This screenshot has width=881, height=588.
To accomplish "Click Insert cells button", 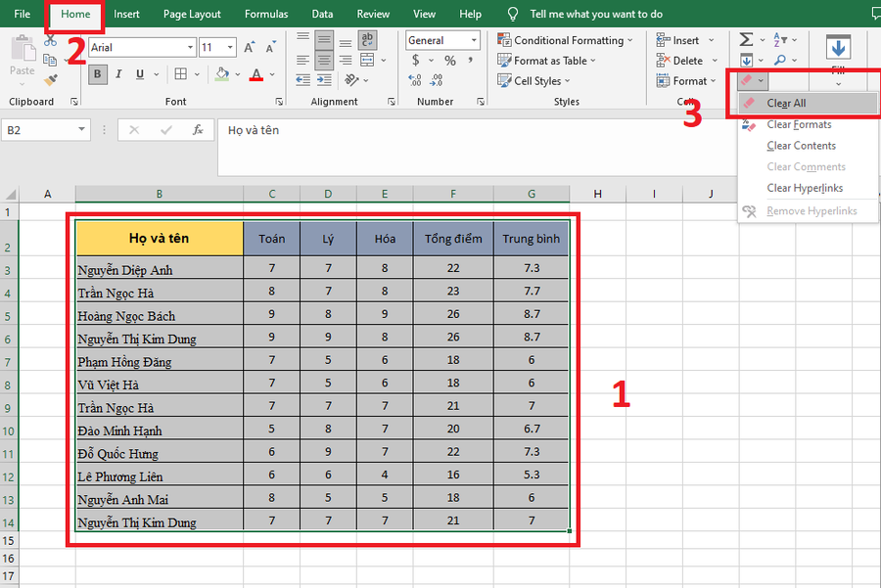I will point(677,40).
